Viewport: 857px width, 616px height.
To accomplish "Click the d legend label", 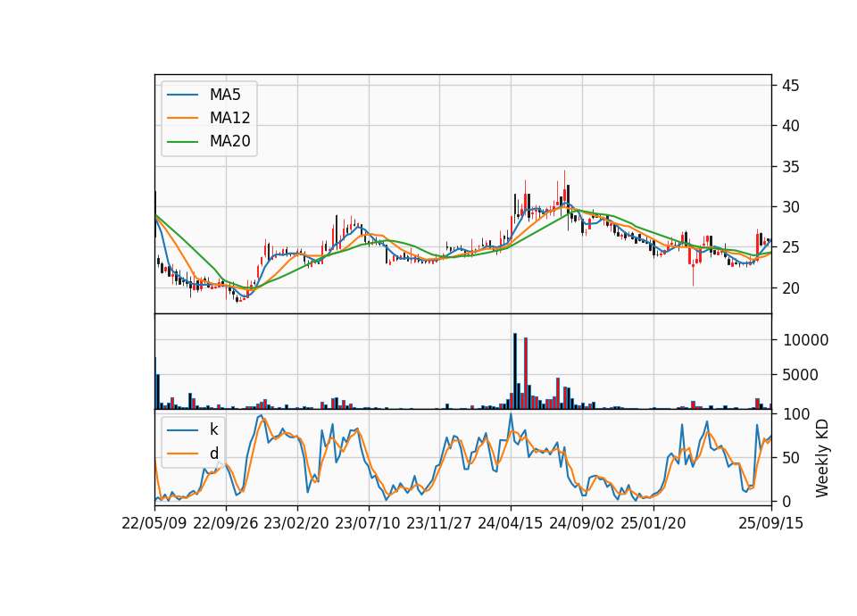I will 213,454.
